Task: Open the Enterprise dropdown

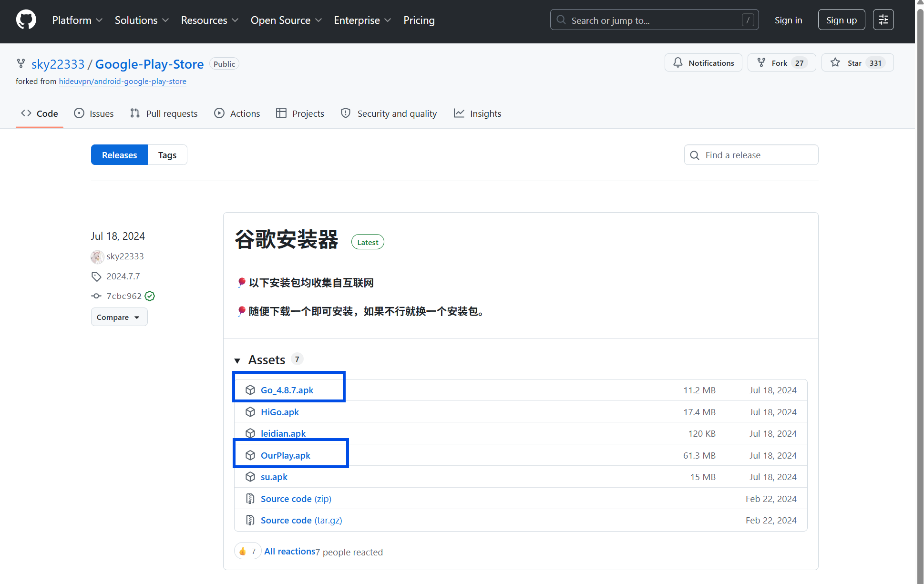Action: point(362,20)
